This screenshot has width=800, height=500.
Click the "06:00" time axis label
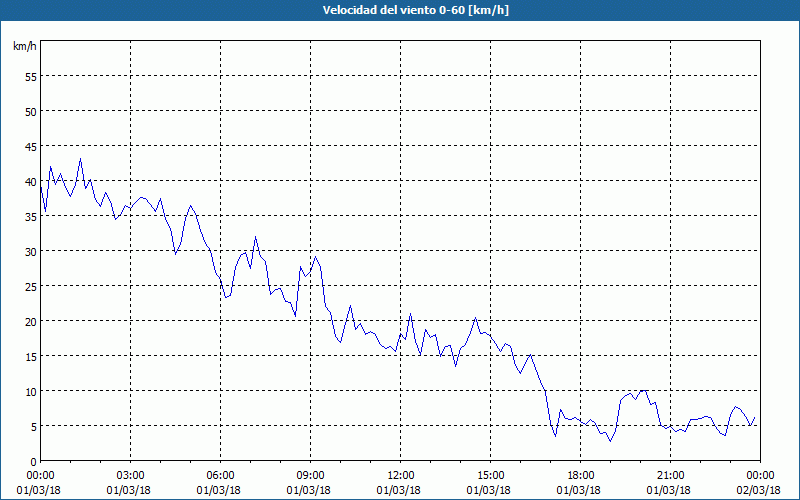coord(221,476)
